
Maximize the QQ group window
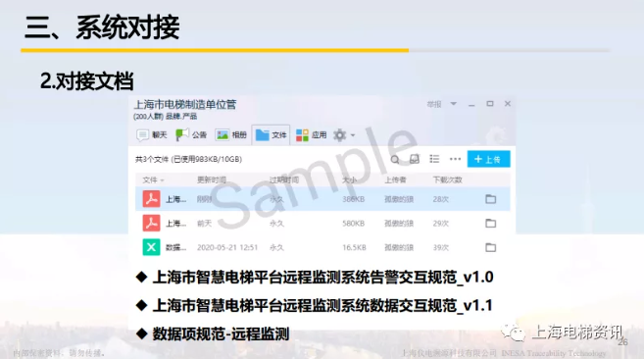pyautogui.click(x=490, y=104)
